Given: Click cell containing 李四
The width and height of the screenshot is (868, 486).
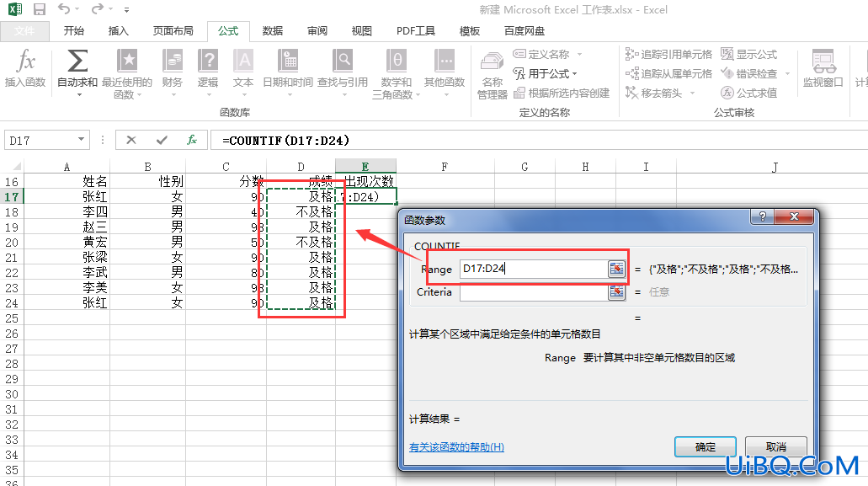Looking at the screenshot, I should coord(67,212).
